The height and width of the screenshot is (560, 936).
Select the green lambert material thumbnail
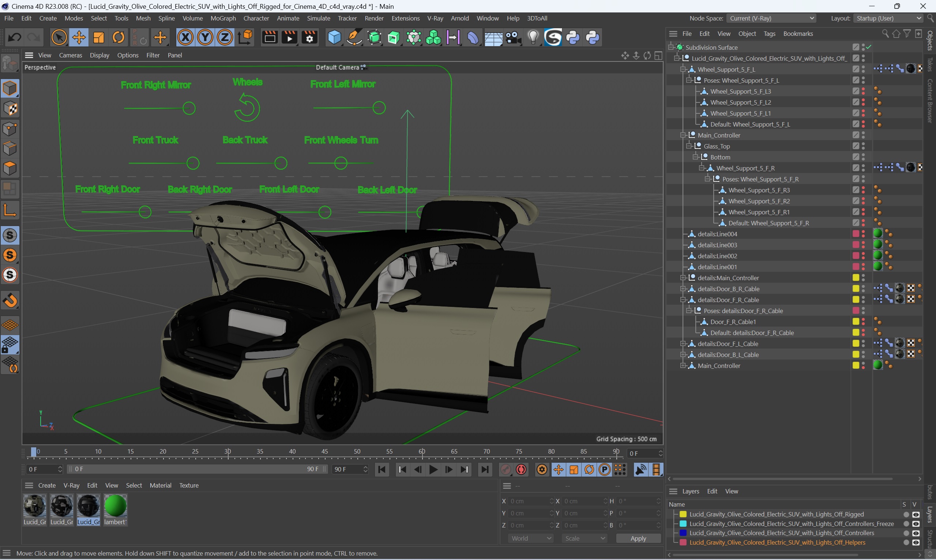point(116,505)
